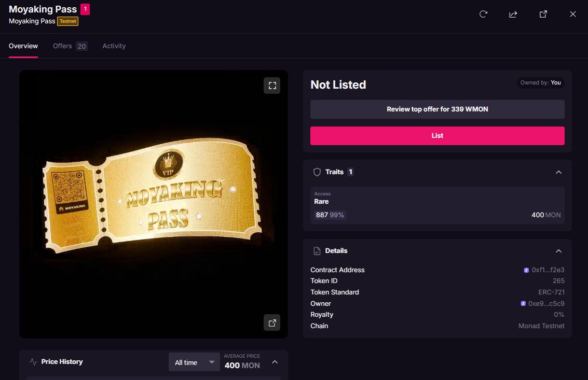Click the share icon in the header
The image size is (588, 380).
pyautogui.click(x=513, y=14)
